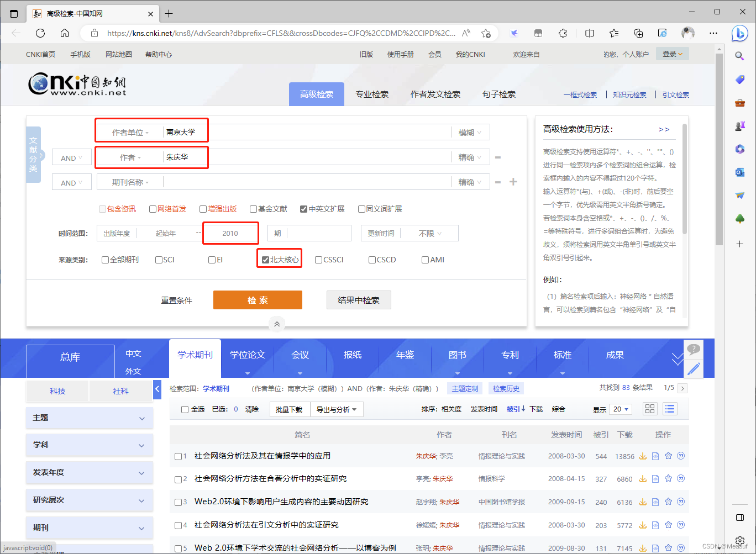This screenshot has height=554, width=756.
Task: Open sidebar tools briefcase icon
Action: [x=739, y=103]
